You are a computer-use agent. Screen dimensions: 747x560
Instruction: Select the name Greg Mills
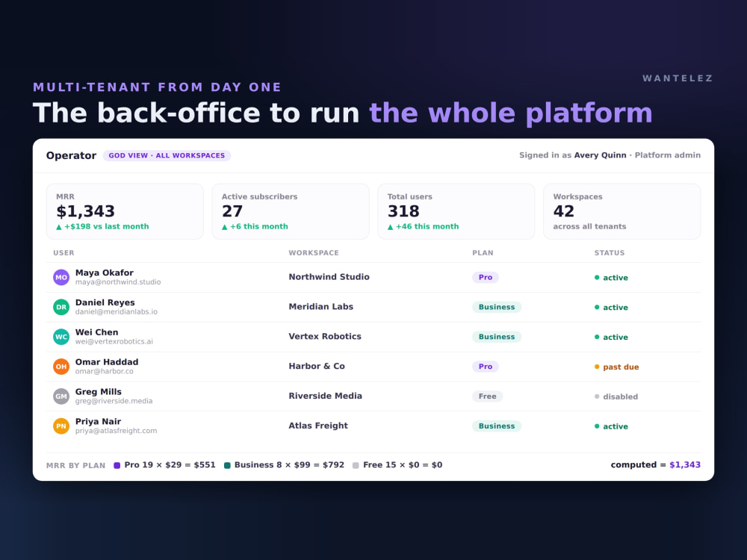pos(98,391)
